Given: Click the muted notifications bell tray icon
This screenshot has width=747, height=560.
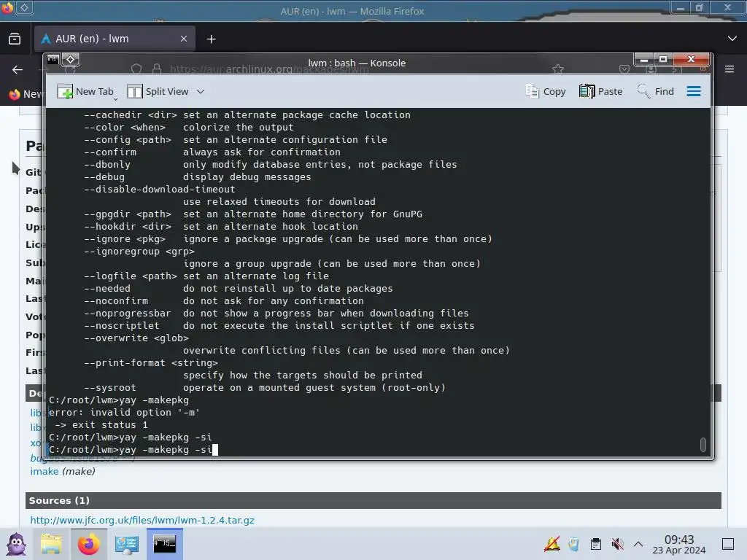Looking at the screenshot, I should (x=552, y=544).
